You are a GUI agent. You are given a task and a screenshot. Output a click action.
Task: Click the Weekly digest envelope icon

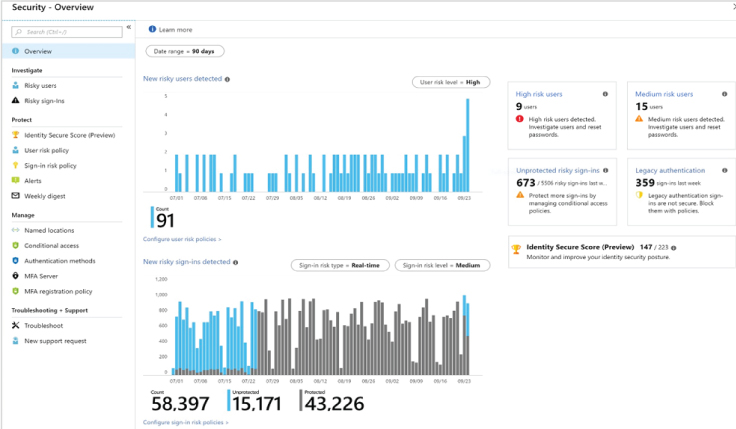pos(16,196)
